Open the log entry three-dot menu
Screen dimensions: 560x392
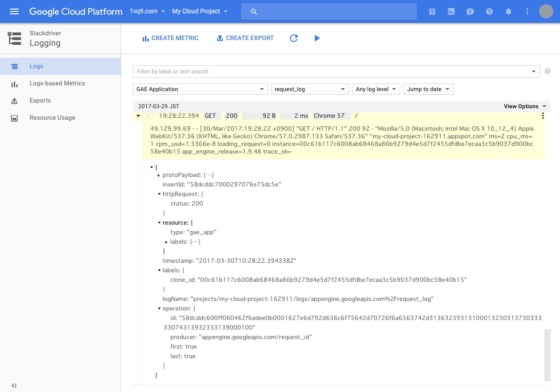pos(543,116)
